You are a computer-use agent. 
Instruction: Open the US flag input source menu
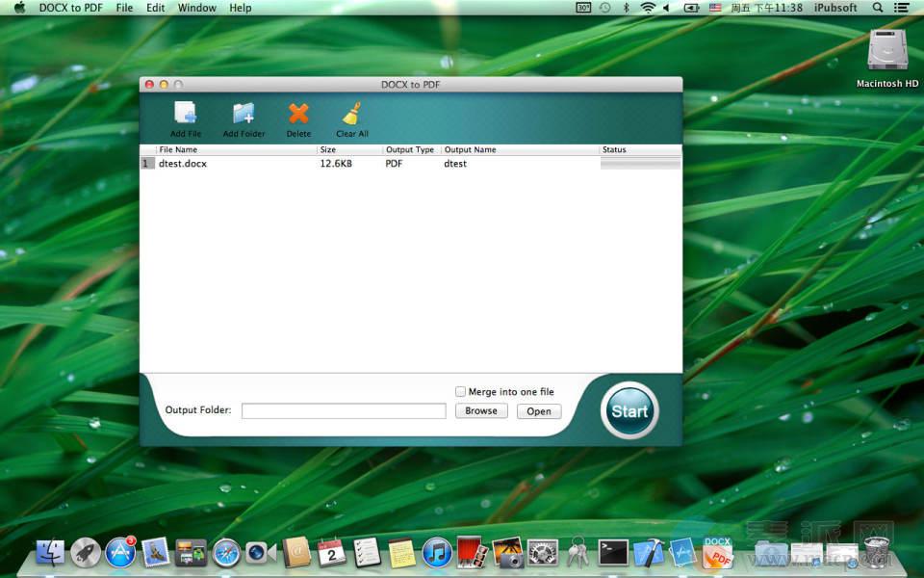pos(715,8)
